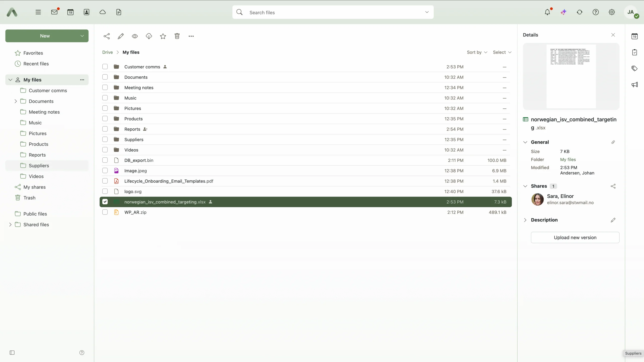Image resolution: width=644 pixels, height=362 pixels.
Task: Open Trash in the sidebar
Action: click(x=29, y=198)
